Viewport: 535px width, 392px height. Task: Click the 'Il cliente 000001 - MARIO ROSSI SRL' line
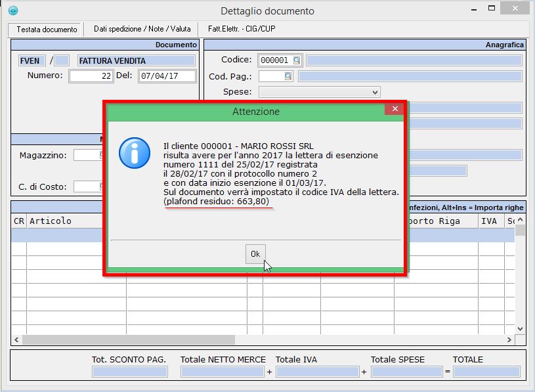point(238,146)
